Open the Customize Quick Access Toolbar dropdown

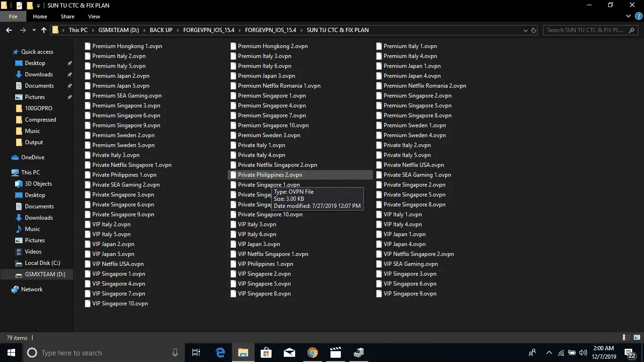tap(39, 6)
